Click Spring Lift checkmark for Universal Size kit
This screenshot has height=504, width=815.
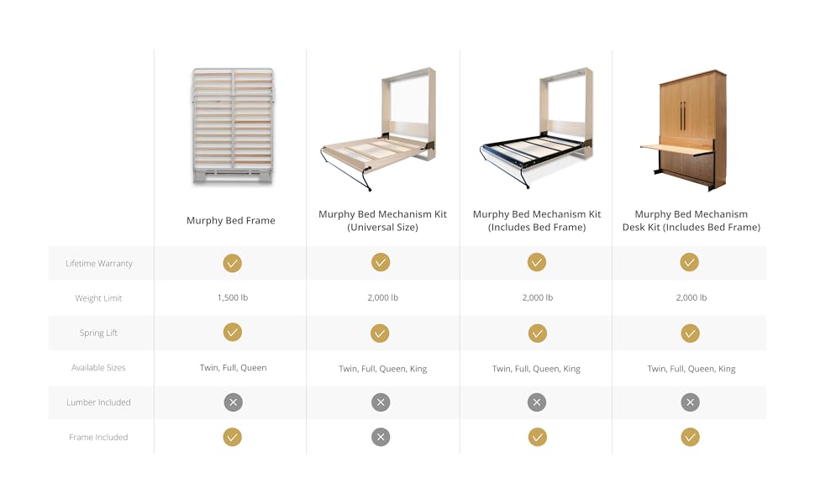380,333
